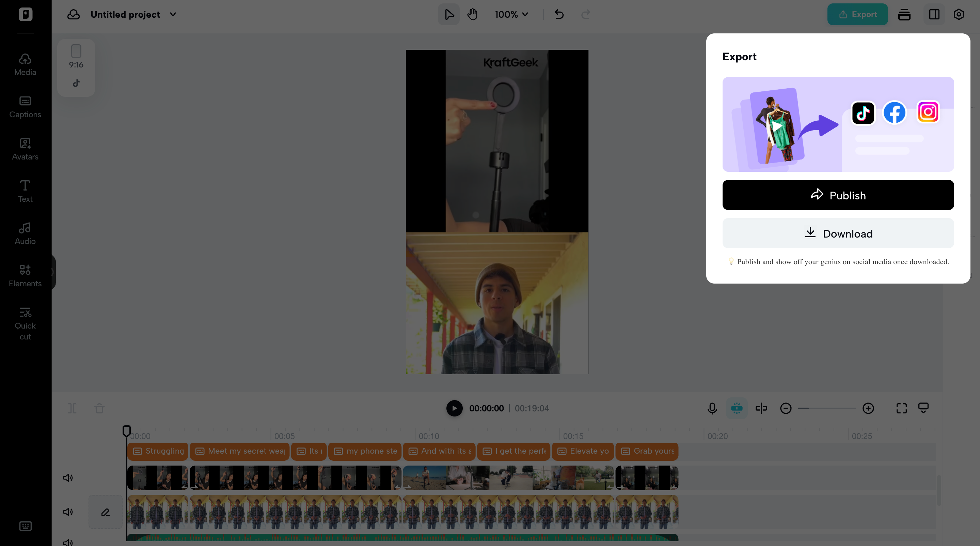
Task: Click the TikTok icon in export banner
Action: coord(863,113)
